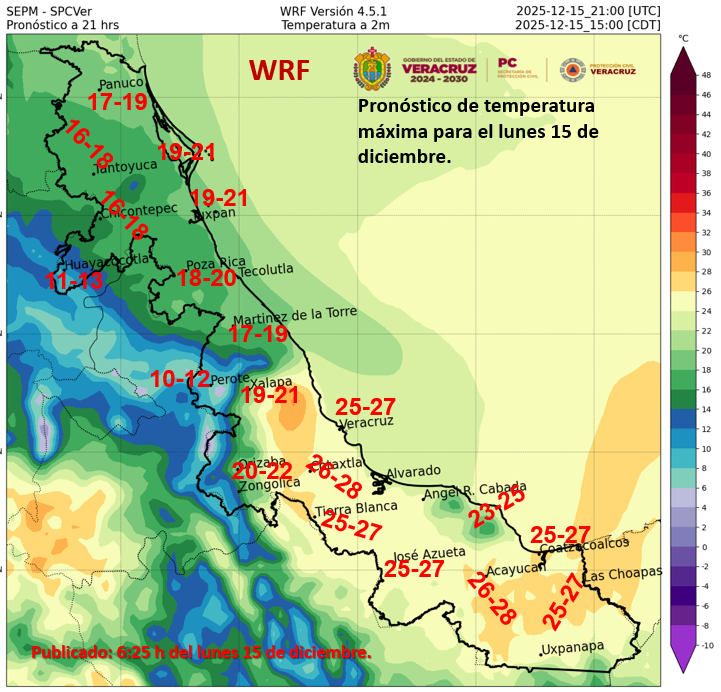This screenshot has height=692, width=721.
Task: Click the PC Secretaría de Protección Civil logo
Action: pos(520,69)
